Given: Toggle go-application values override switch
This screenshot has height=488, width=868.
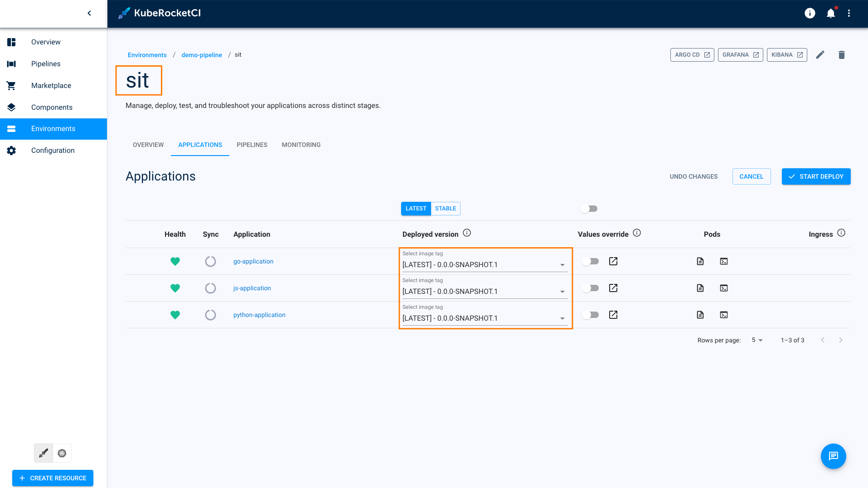Looking at the screenshot, I should point(590,261).
